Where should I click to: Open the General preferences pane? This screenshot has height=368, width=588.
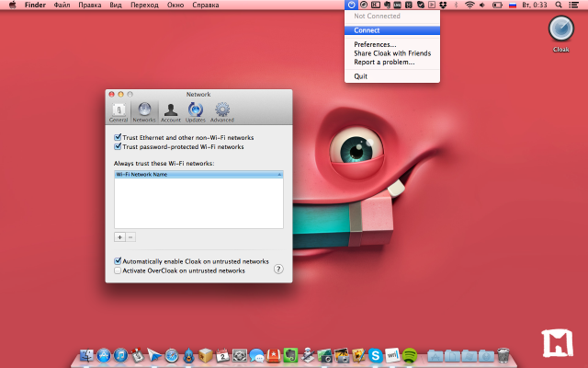(x=119, y=111)
